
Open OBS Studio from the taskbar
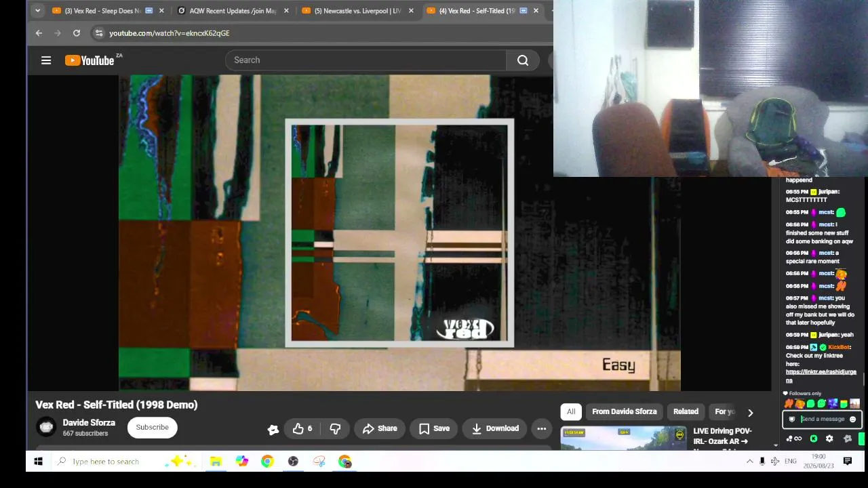(293, 462)
